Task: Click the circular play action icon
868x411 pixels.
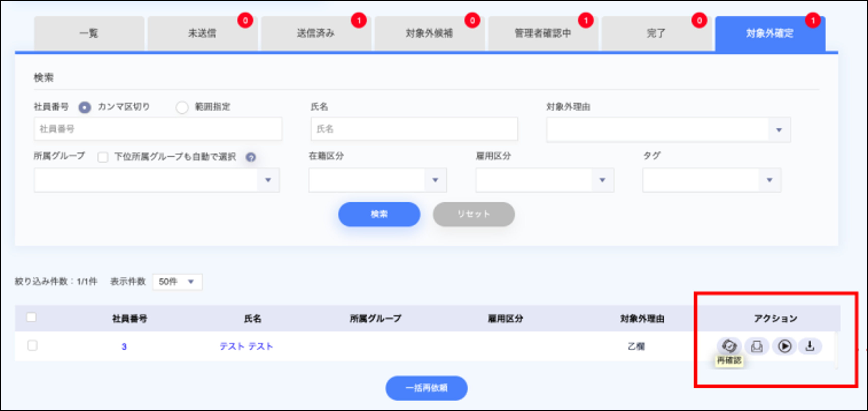Action: coord(784,346)
